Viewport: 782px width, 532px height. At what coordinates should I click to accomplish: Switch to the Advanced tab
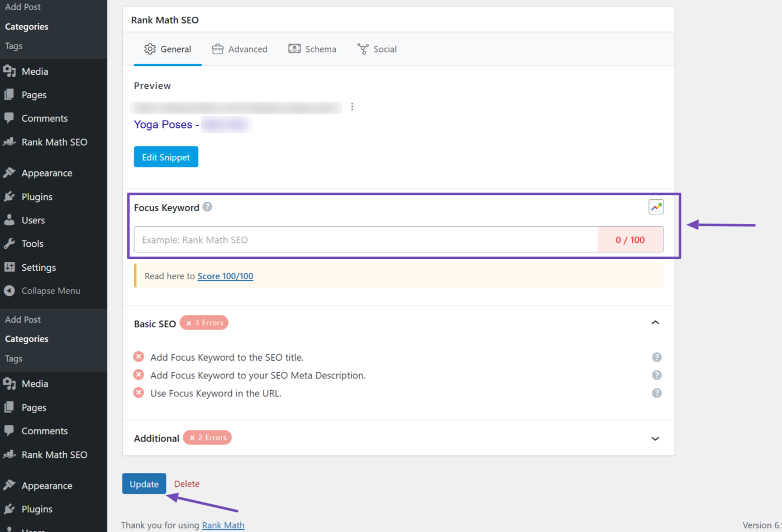pyautogui.click(x=240, y=49)
